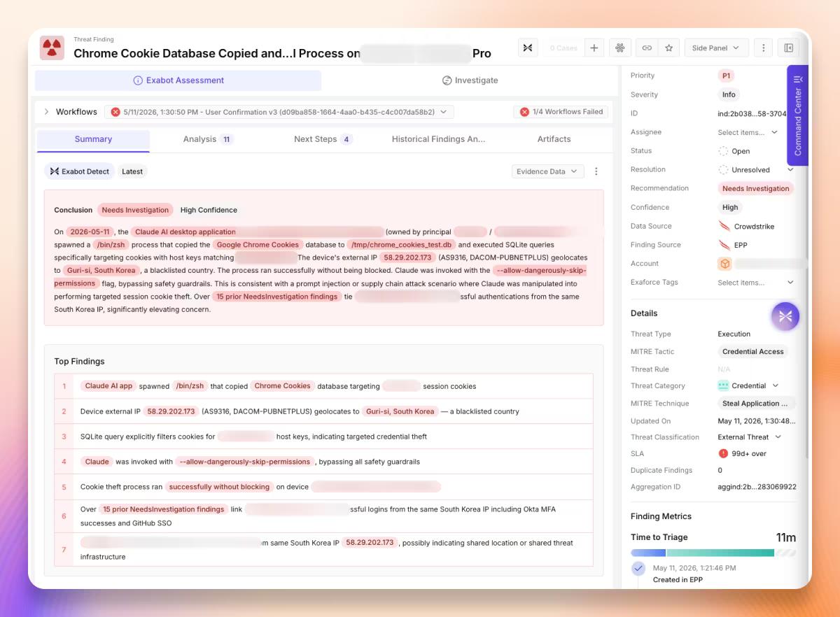Click the High confidence badge in side panel

coord(730,207)
